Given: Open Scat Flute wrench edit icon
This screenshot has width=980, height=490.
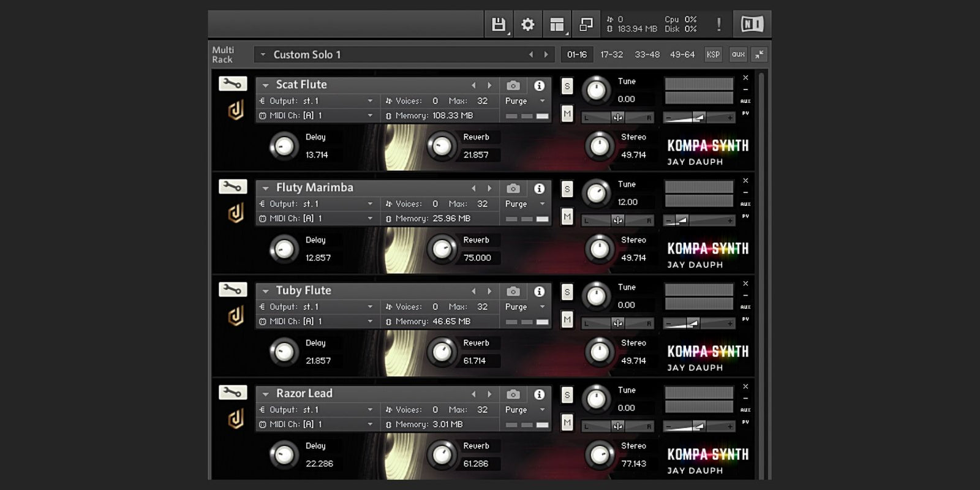Looking at the screenshot, I should [233, 84].
